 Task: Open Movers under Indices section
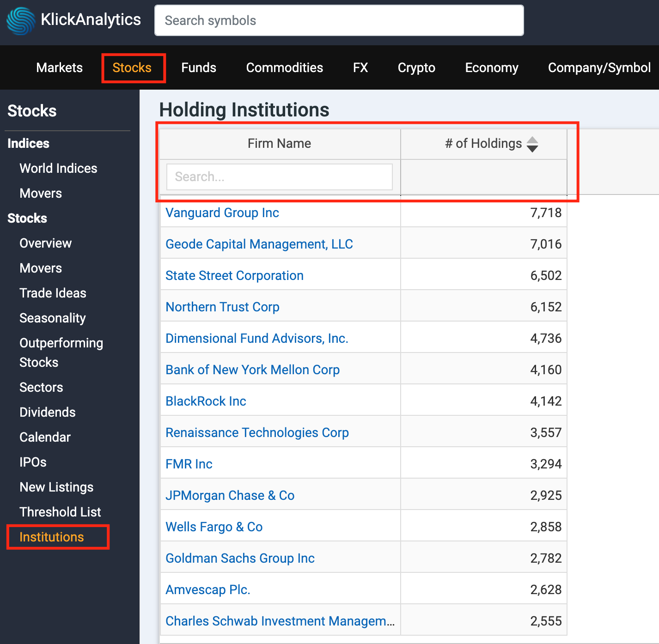point(41,193)
